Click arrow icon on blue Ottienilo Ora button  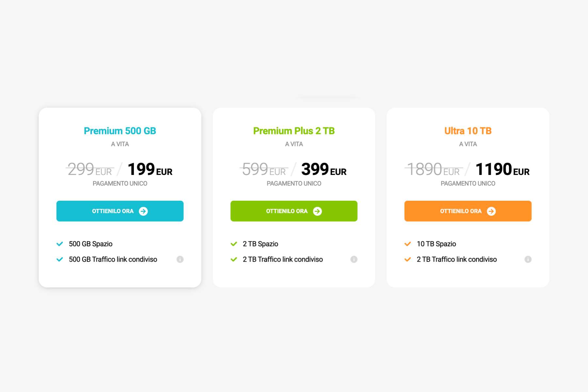click(x=143, y=211)
